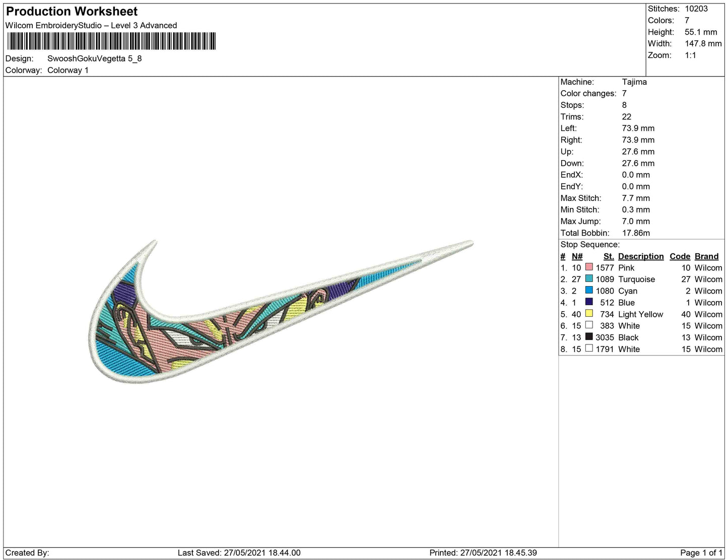The width and height of the screenshot is (728, 560).
Task: Click the "Color changes:" label
Action: click(x=588, y=93)
